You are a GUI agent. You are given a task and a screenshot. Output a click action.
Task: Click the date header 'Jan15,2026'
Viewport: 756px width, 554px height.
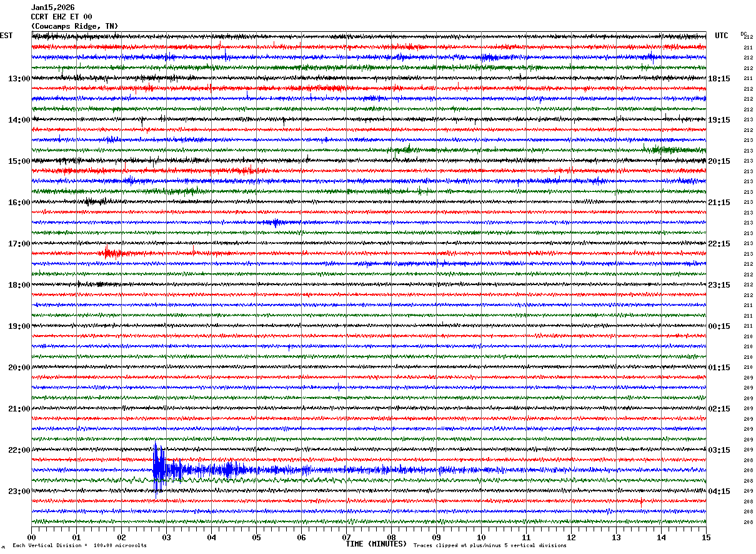coord(52,8)
